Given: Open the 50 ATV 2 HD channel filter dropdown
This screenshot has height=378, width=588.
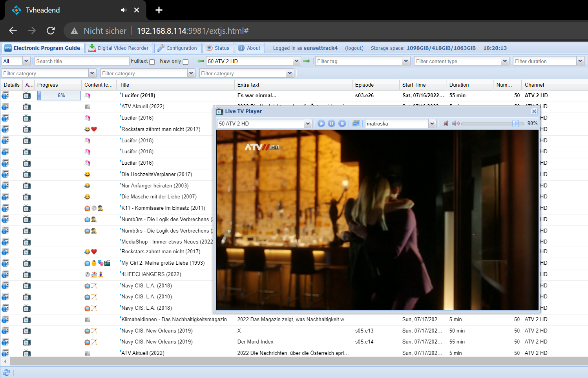Looking at the screenshot, I should coord(297,61).
